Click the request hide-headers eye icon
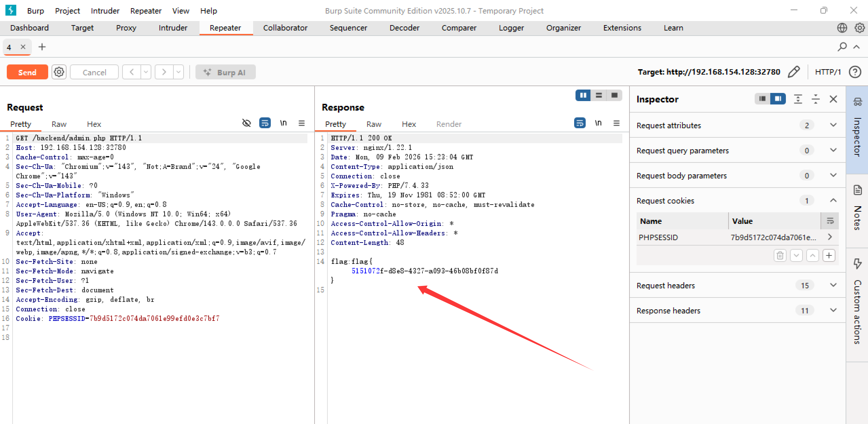This screenshot has width=868, height=424. pyautogui.click(x=246, y=123)
